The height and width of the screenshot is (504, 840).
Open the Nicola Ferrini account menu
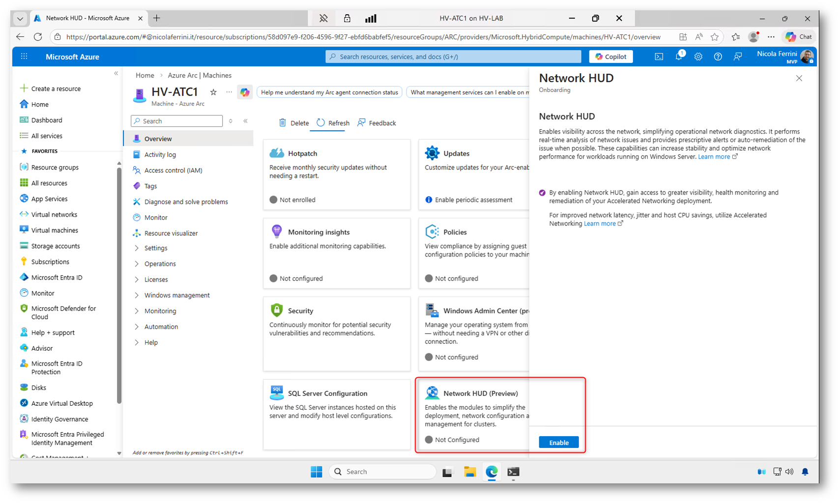785,56
